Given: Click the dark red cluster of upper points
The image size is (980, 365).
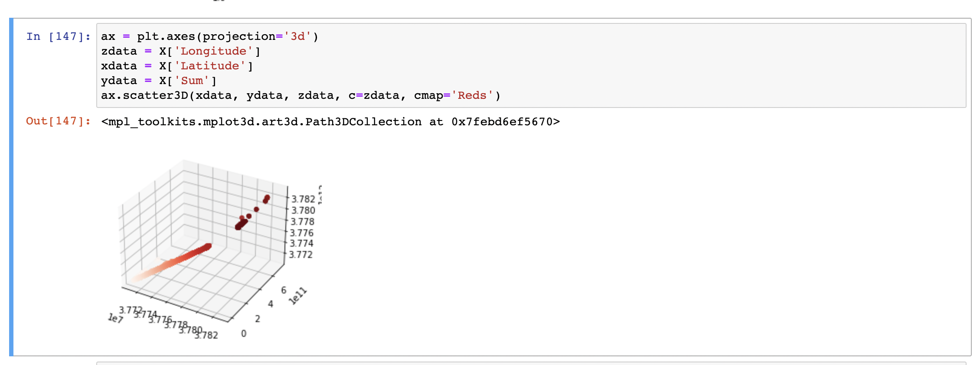Looking at the screenshot, I should click(x=252, y=213).
